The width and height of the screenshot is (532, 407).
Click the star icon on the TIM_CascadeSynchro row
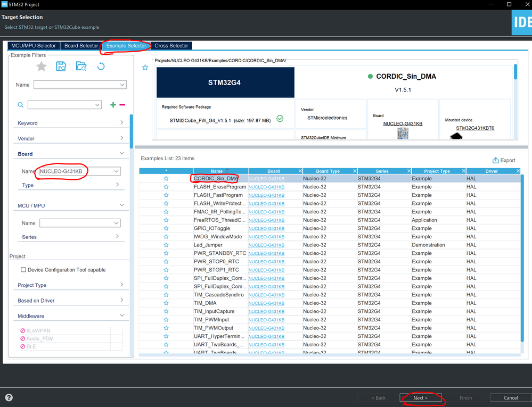166,295
